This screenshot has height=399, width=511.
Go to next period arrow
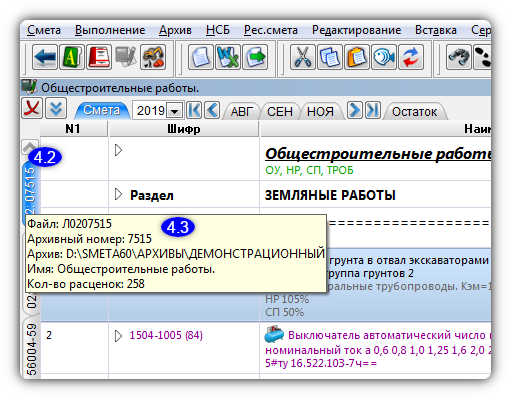[x=355, y=110]
